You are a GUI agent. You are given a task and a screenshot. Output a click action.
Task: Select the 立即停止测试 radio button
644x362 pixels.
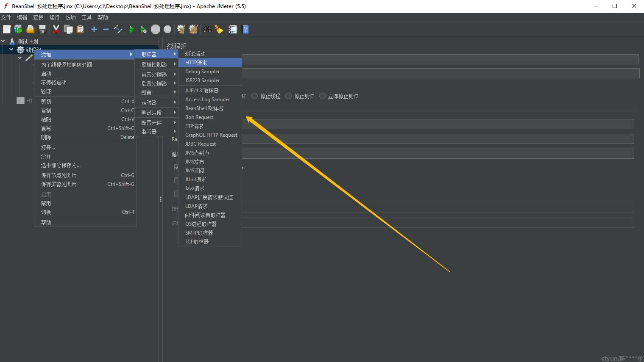point(322,96)
